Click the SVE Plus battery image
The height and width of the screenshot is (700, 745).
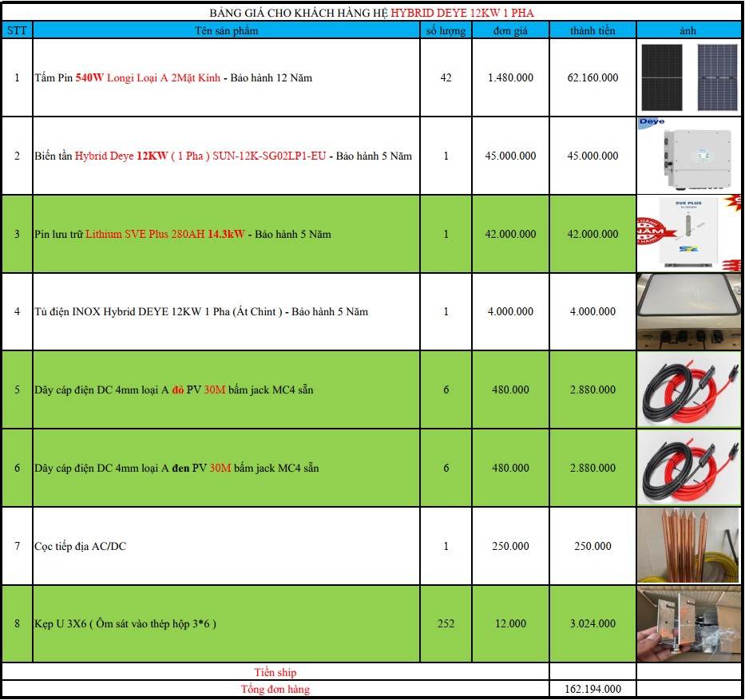click(x=689, y=234)
